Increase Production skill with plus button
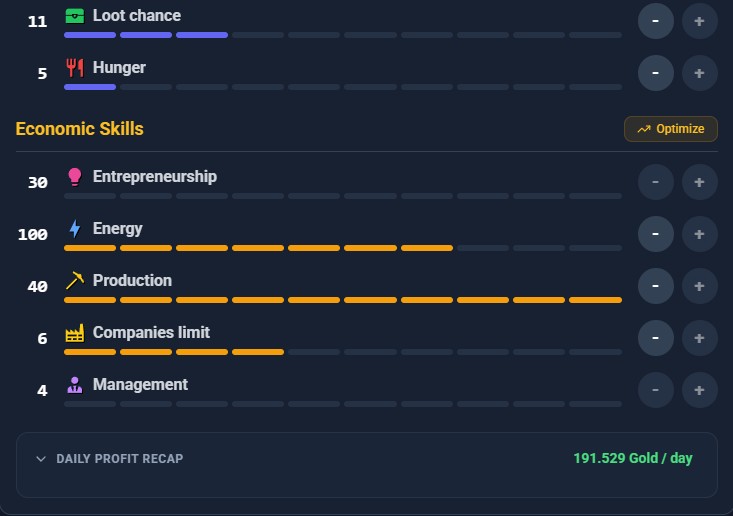 point(699,286)
